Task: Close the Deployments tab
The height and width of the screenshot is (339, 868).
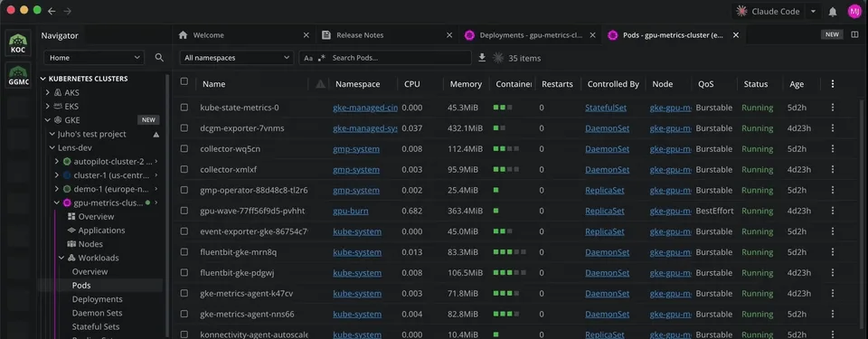Action: (x=593, y=35)
